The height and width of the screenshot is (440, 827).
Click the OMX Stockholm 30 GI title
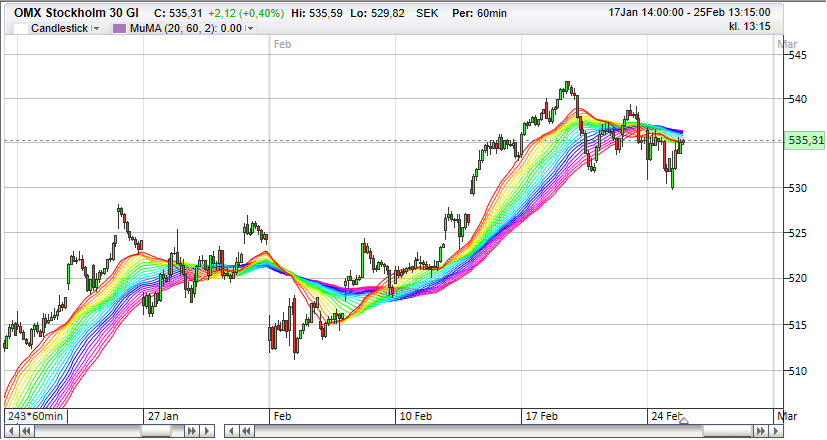click(x=76, y=13)
